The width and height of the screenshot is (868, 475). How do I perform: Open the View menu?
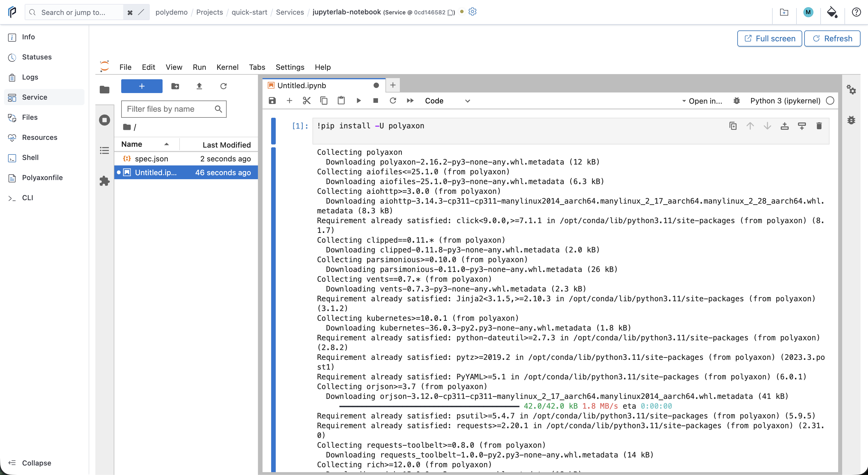click(174, 67)
